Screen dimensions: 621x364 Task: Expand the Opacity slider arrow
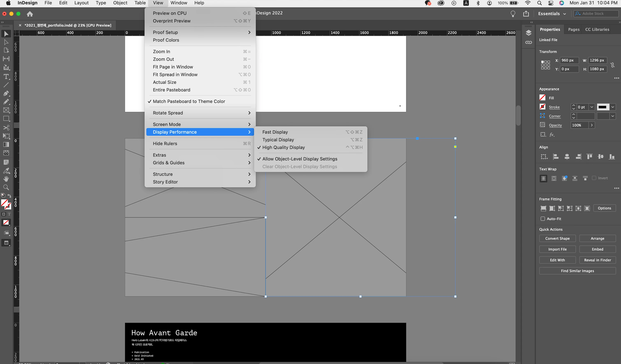[x=591, y=125]
